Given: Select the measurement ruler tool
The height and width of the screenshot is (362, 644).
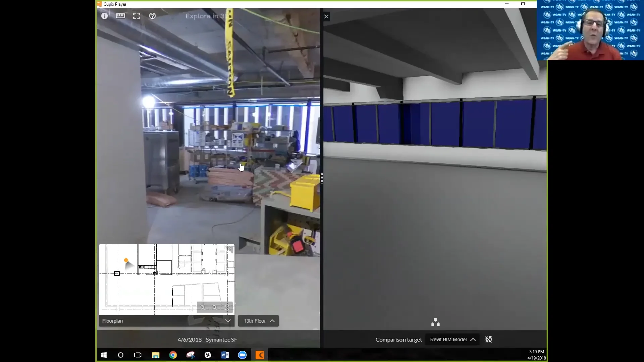Looking at the screenshot, I should pos(120,16).
